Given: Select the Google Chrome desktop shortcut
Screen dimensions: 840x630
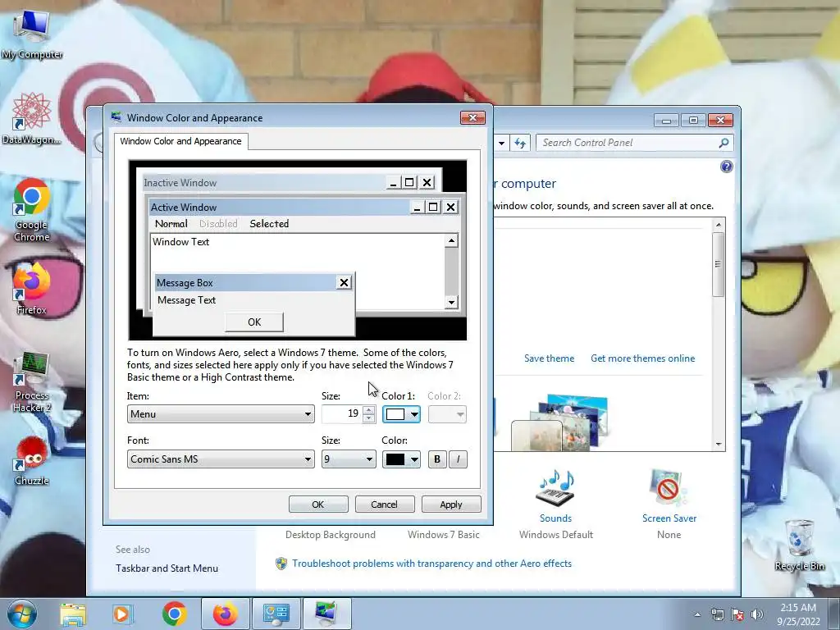Looking at the screenshot, I should 32,210.
